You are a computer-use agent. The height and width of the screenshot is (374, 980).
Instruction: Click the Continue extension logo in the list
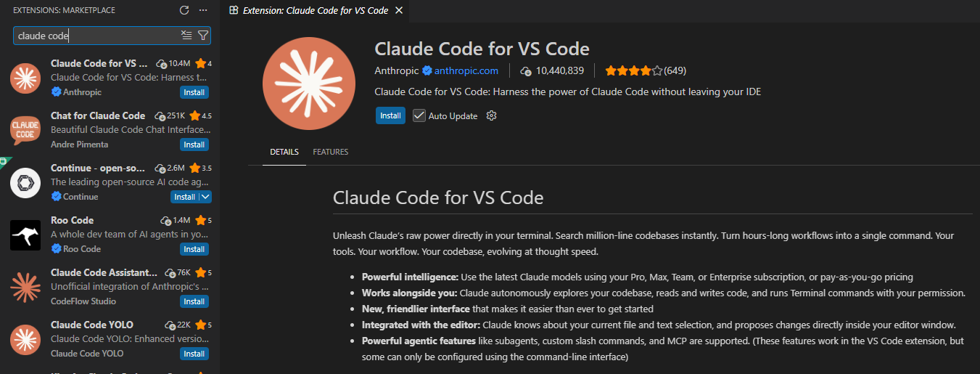(x=25, y=182)
